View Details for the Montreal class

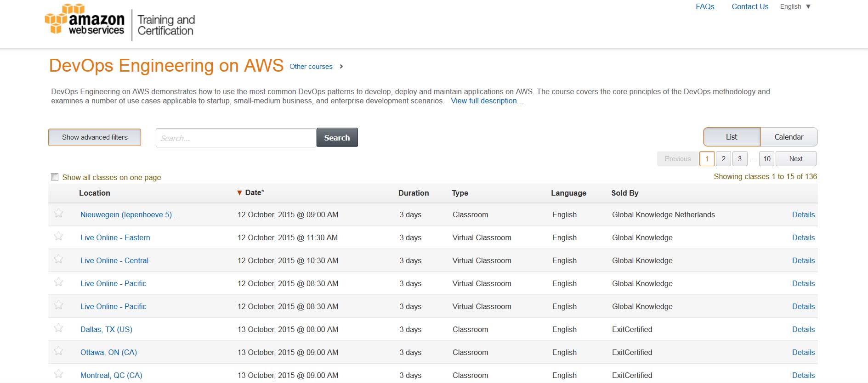pos(803,375)
